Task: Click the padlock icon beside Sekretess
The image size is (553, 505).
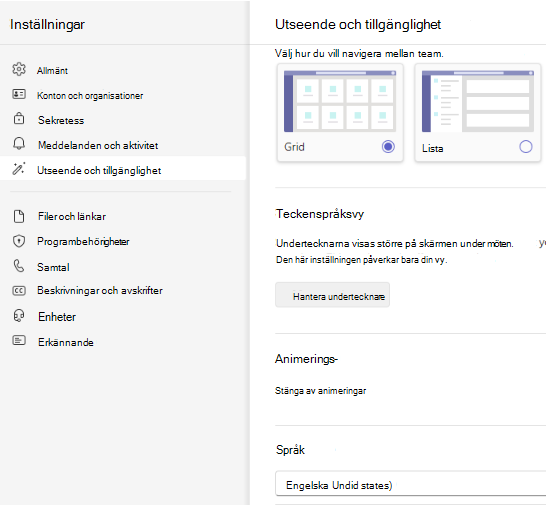Action: [19, 119]
